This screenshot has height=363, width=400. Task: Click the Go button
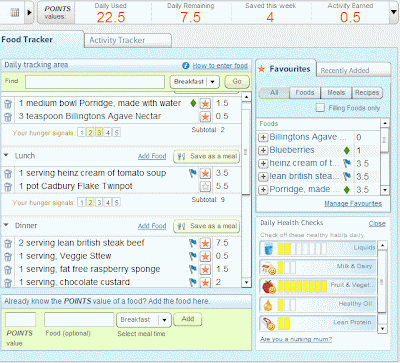[x=237, y=82]
